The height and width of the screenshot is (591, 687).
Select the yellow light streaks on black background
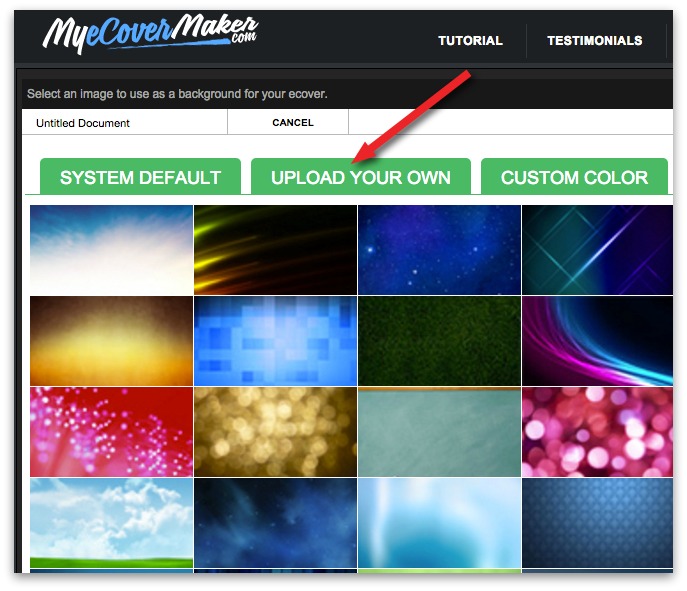[275, 250]
